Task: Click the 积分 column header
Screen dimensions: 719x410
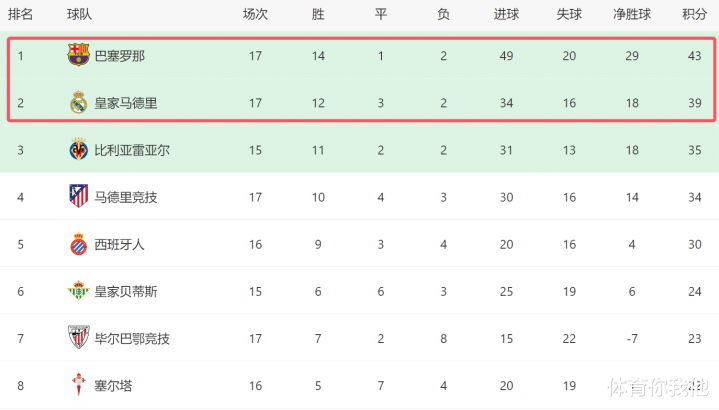Action: point(694,14)
